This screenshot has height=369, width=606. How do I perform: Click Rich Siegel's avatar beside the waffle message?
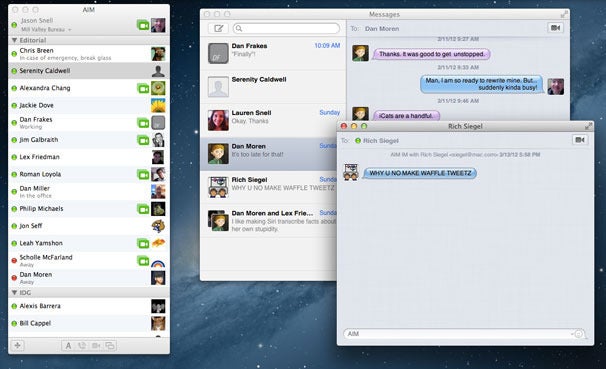[x=351, y=172]
